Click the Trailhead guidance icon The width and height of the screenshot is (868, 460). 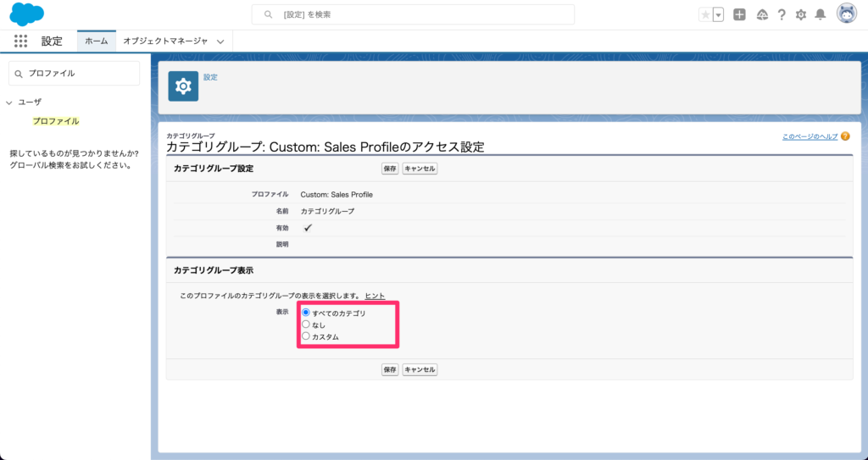click(x=762, y=15)
